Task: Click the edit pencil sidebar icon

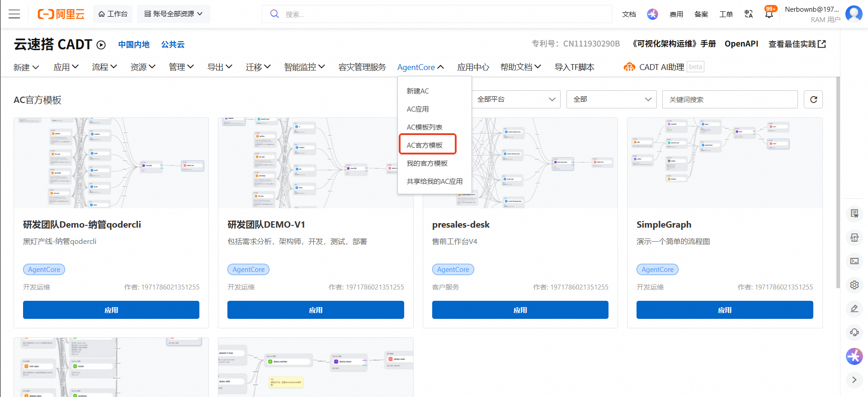Action: coord(854,308)
